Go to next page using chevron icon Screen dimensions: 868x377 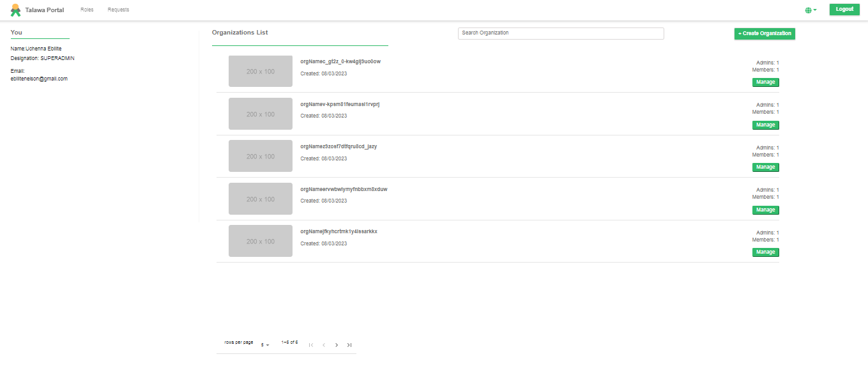tap(337, 344)
